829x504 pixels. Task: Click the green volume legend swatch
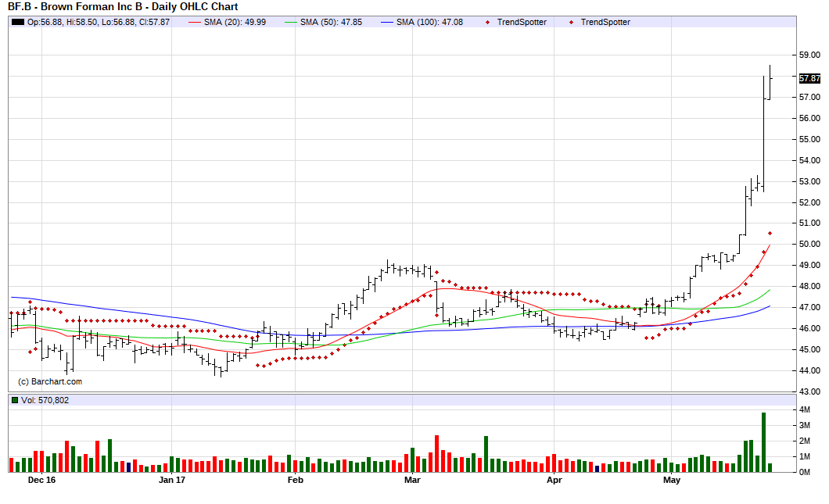[x=15, y=400]
